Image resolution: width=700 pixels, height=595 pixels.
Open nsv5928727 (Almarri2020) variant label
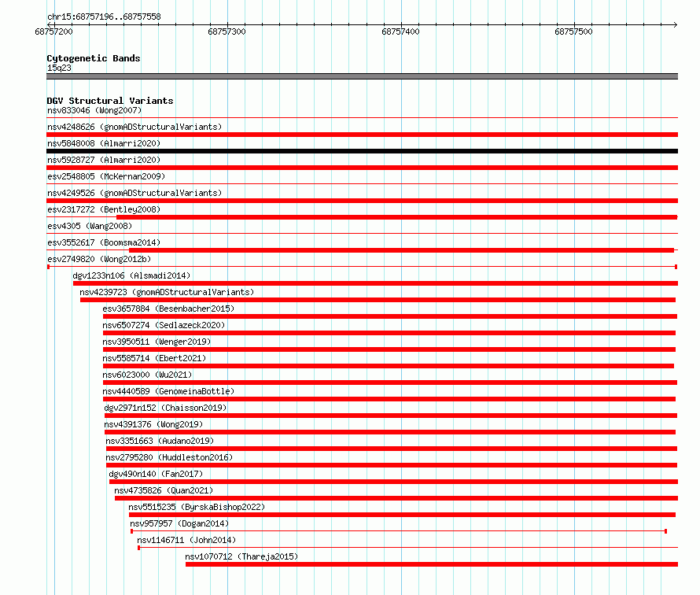[104, 160]
